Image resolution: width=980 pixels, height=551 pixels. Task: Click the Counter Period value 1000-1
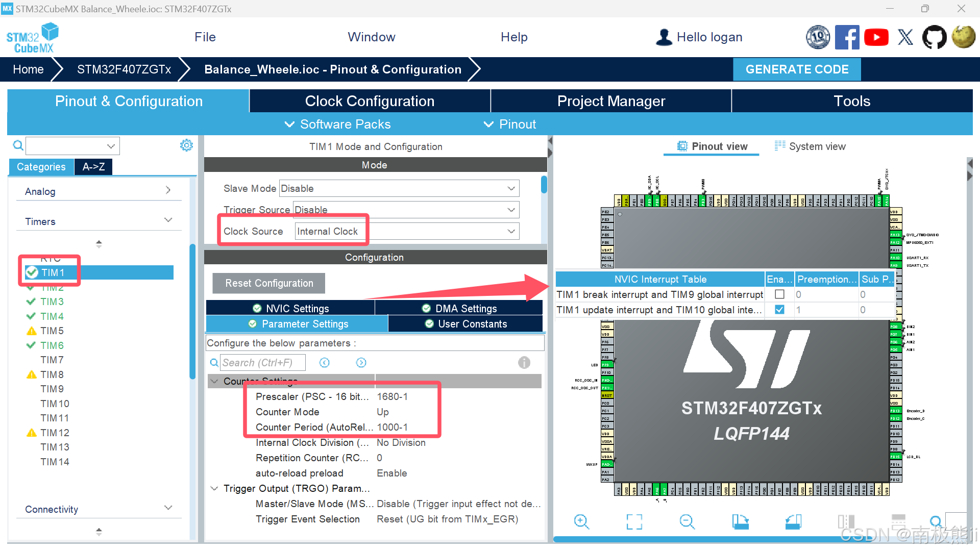[392, 427]
